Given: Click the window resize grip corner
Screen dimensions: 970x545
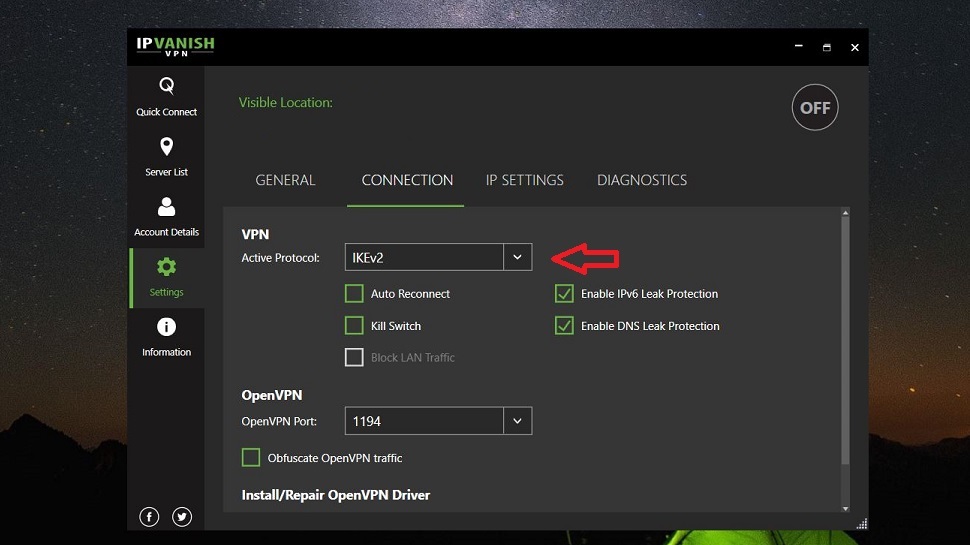Looking at the screenshot, I should (862, 523).
